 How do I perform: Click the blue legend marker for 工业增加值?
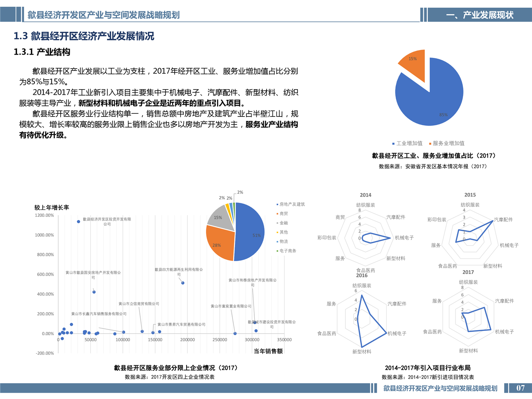tap(393, 143)
